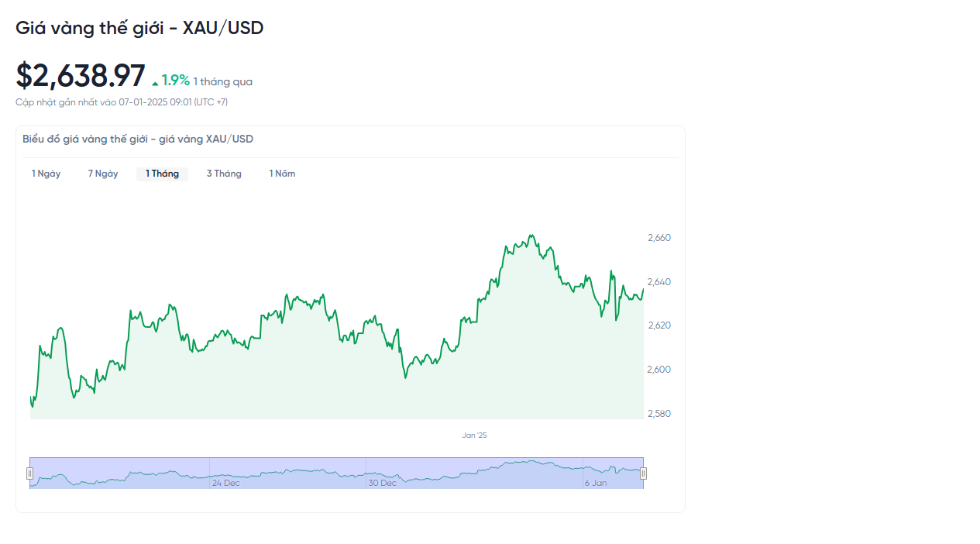This screenshot has height=544, width=980.
Task: Open the 1 Năm chart view
Action: 282,174
